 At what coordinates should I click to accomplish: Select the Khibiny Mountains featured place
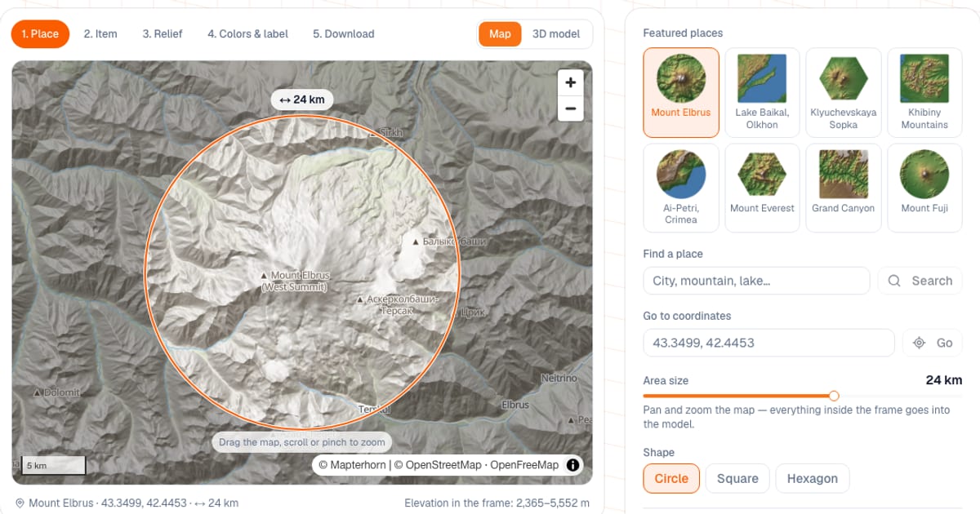tap(924, 92)
